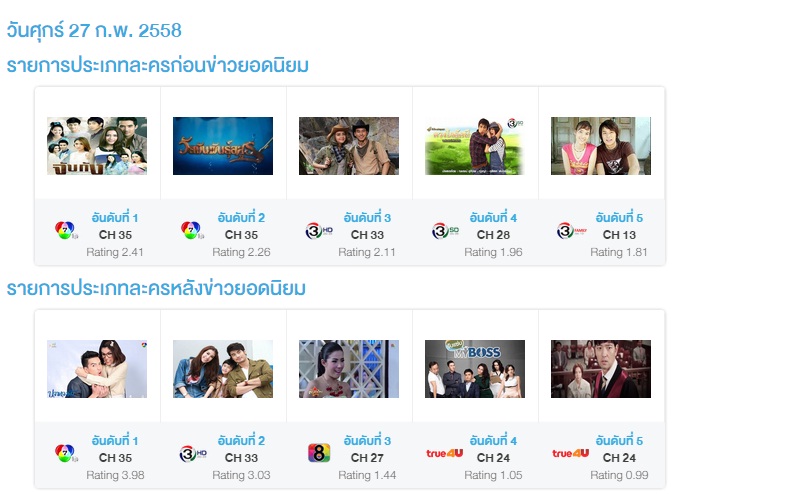Click อันดับที่ 1 above Rating 3.98
Screen dimensions: 803x503
click(x=115, y=440)
